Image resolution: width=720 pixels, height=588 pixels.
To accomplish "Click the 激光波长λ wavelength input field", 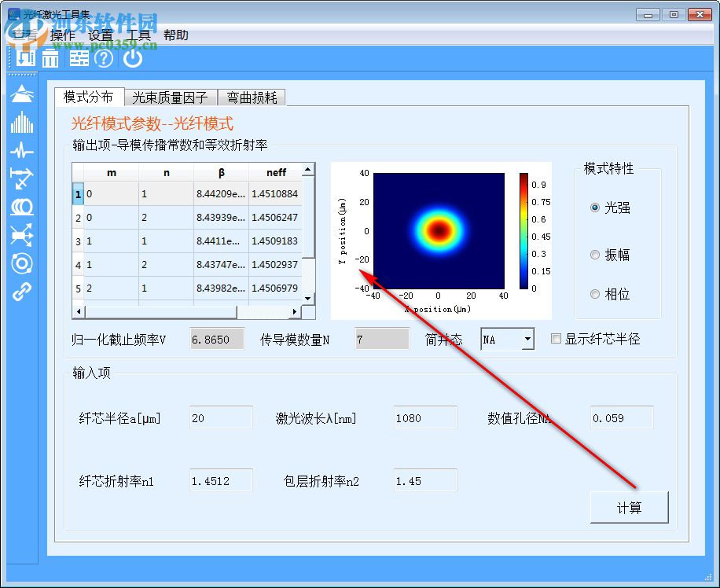I will (424, 417).
